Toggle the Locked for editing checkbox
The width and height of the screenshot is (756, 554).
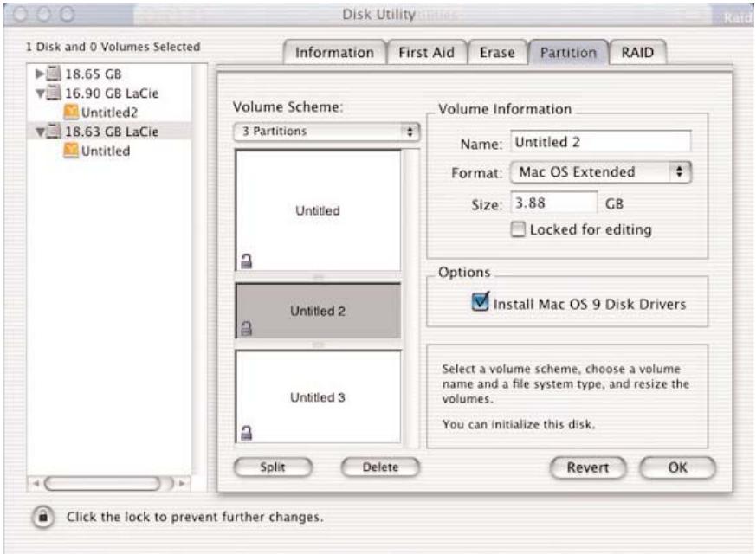[518, 229]
